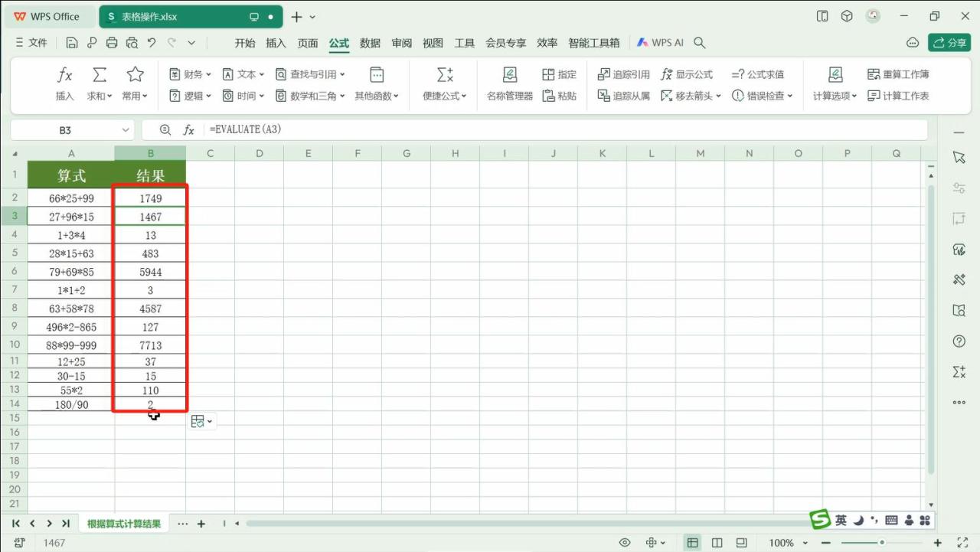
Task: Add a new sheet with plus button
Action: click(x=201, y=524)
